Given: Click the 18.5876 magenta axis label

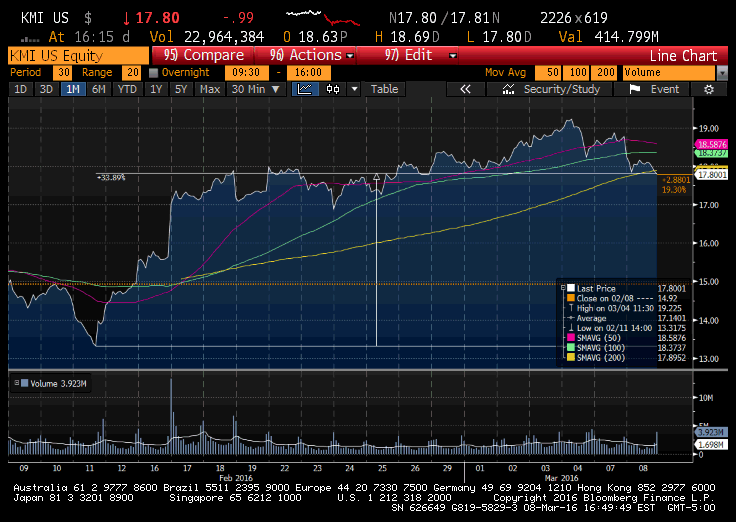Looking at the screenshot, I should 711,144.
